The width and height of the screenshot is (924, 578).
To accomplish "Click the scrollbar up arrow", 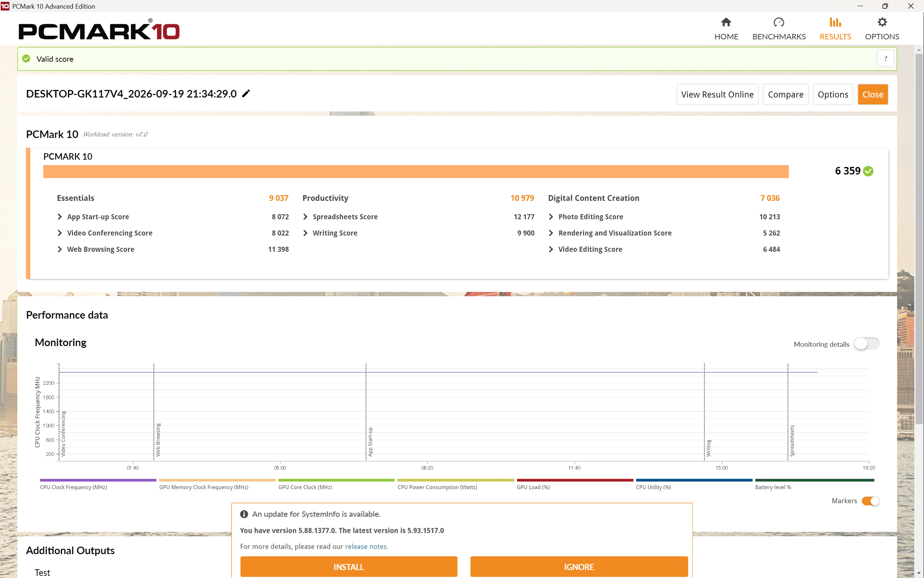I will (919, 50).
